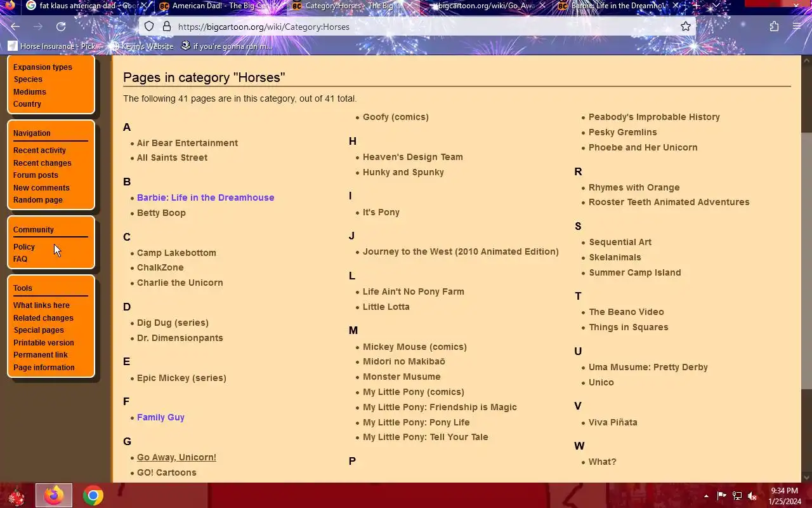
Task: Open Uma Musume: Pretty Derby page
Action: (648, 367)
